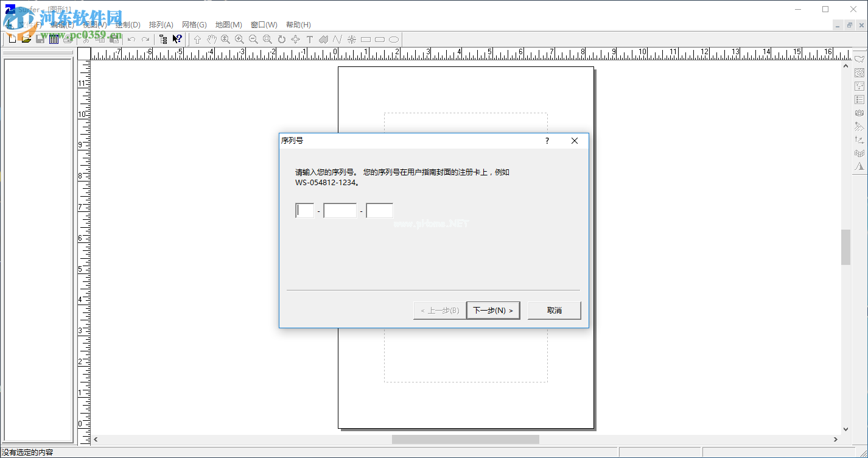Image resolution: width=868 pixels, height=458 pixels.
Task: Click the horizontal scrollbar below the canvas
Action: (466, 439)
